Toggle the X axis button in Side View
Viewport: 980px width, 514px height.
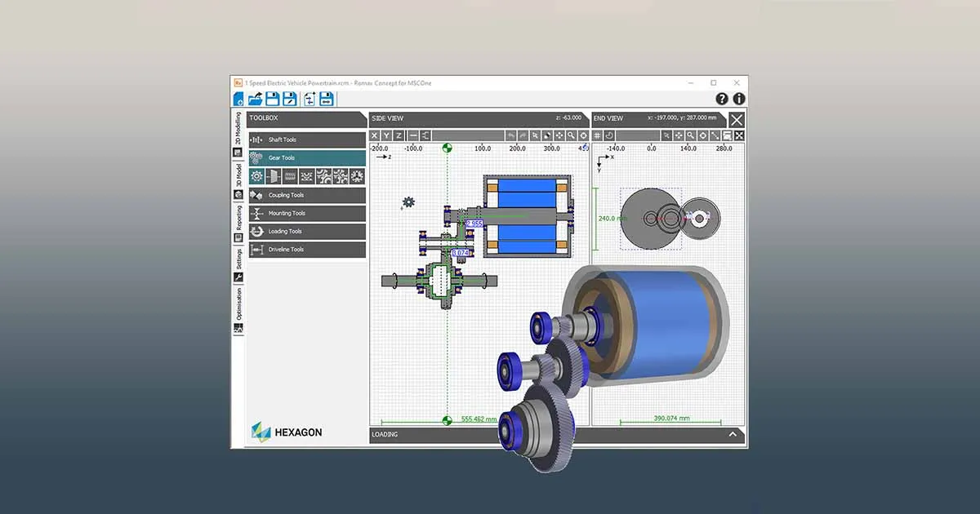tap(375, 135)
